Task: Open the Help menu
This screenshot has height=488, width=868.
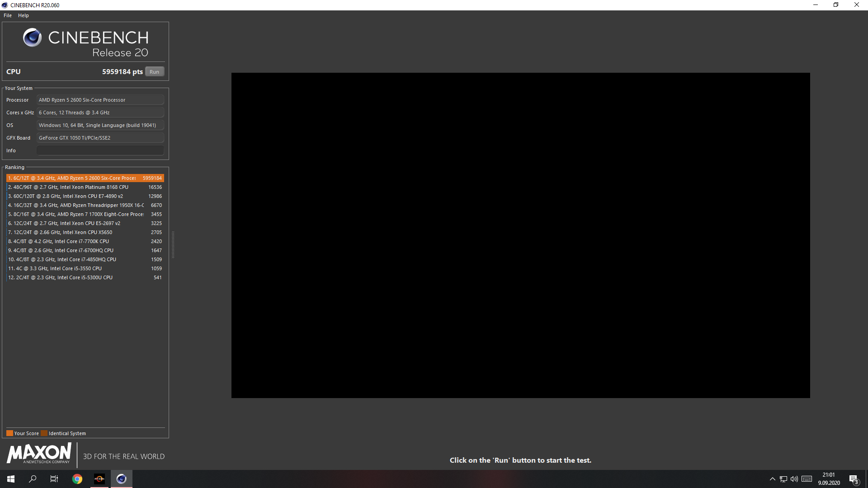Action: point(23,15)
